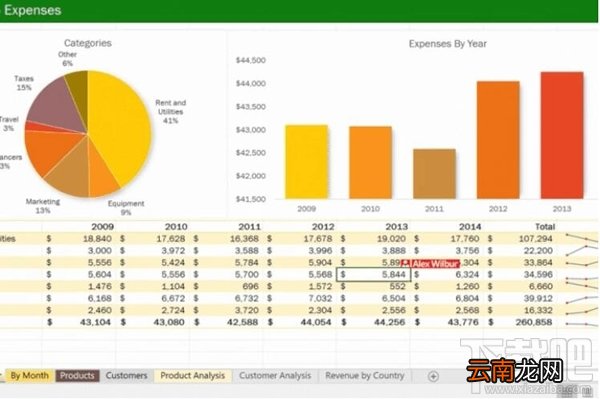Click sparkline in the 22,200 row

pos(582,250)
